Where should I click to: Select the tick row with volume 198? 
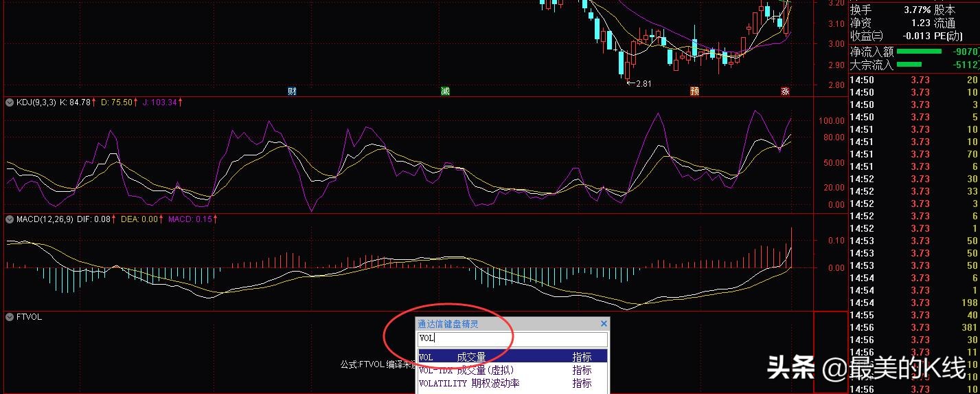(914, 303)
